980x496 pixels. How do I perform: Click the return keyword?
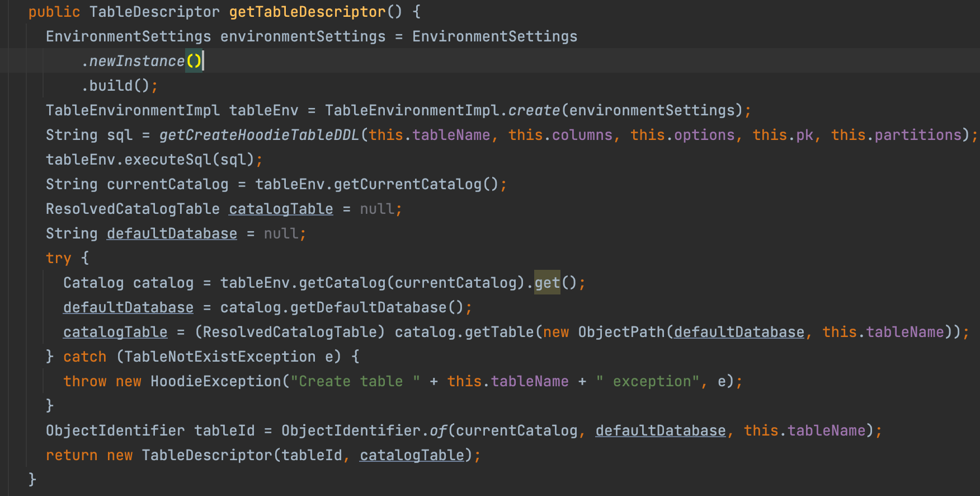click(x=72, y=455)
